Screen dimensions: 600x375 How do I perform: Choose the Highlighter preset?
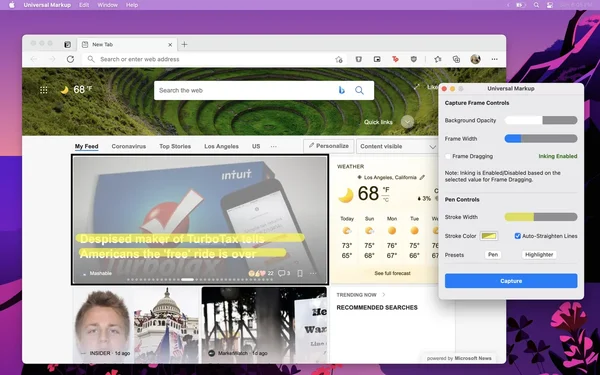click(539, 254)
